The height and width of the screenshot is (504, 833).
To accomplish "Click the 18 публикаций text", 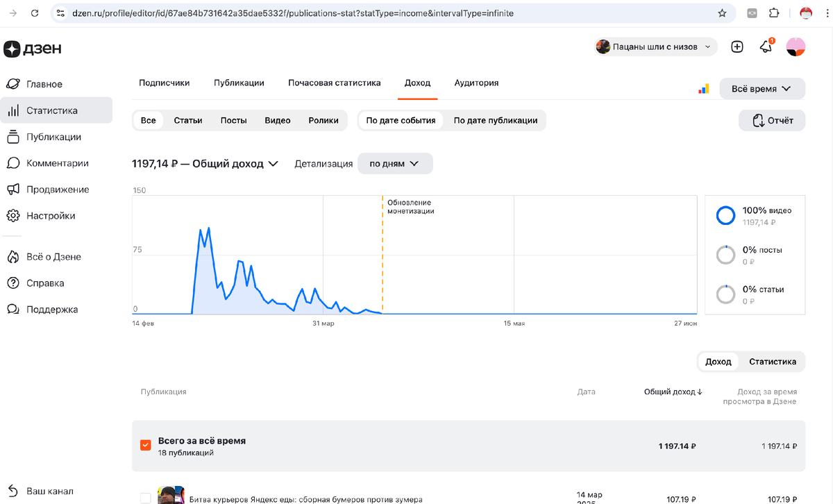I will click(185, 453).
